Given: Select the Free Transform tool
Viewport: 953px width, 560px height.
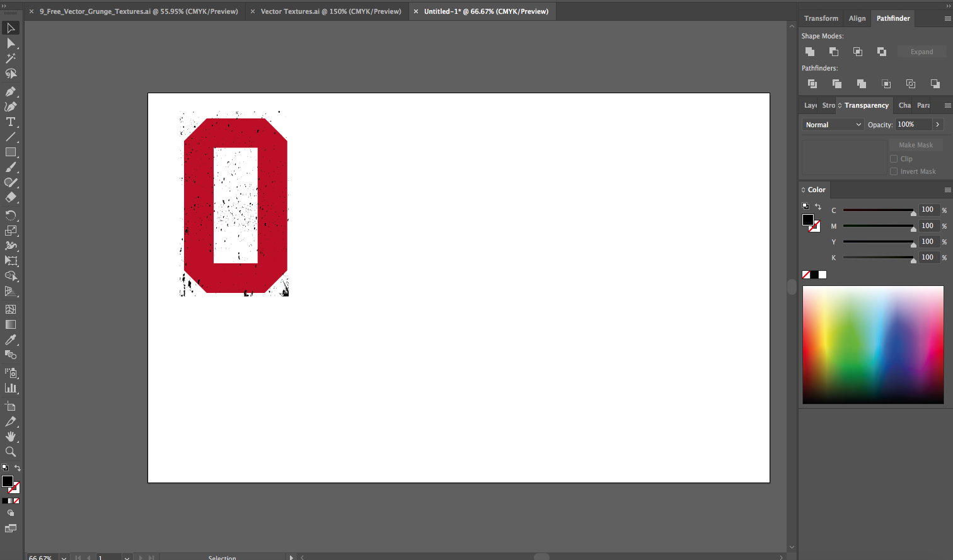Looking at the screenshot, I should 11,261.
